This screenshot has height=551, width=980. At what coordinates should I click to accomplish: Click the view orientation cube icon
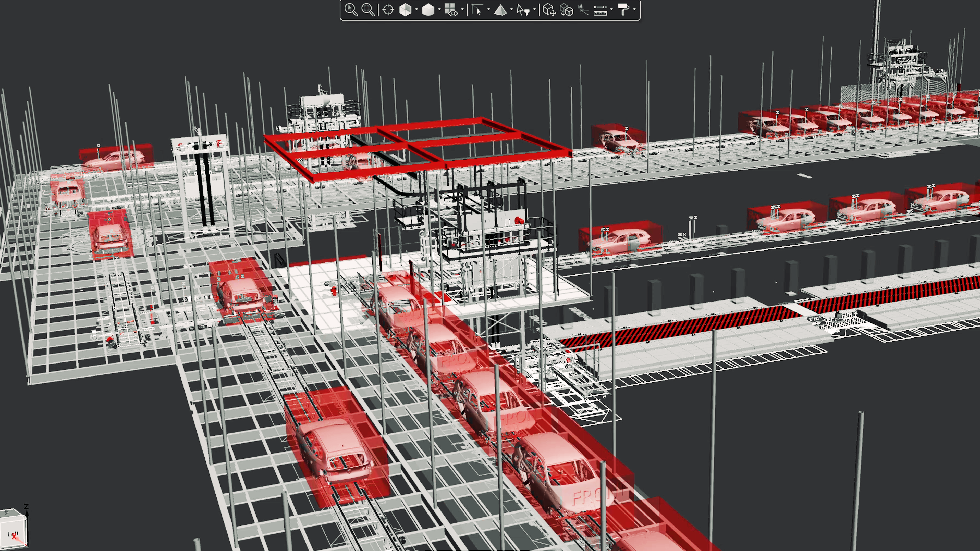tap(405, 9)
